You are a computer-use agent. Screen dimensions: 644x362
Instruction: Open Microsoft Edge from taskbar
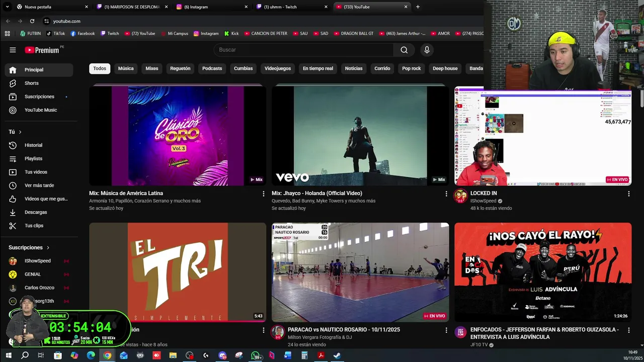click(91, 355)
